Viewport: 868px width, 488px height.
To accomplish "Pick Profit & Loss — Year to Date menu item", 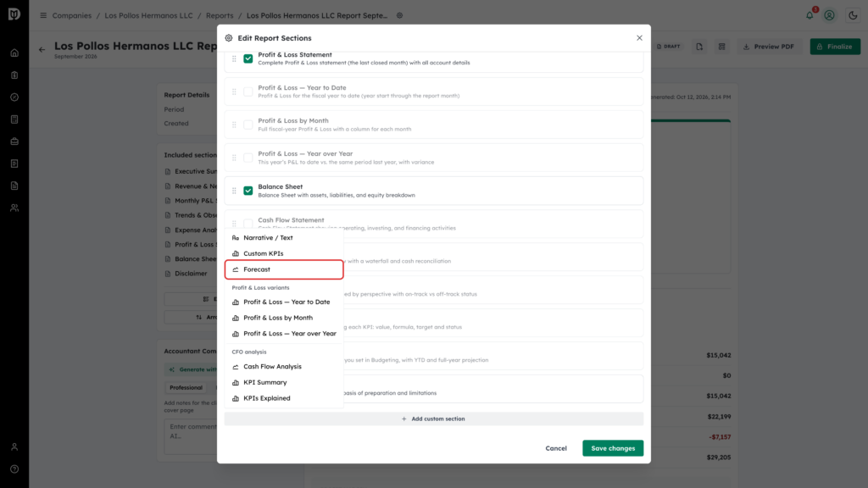I will [x=284, y=302].
